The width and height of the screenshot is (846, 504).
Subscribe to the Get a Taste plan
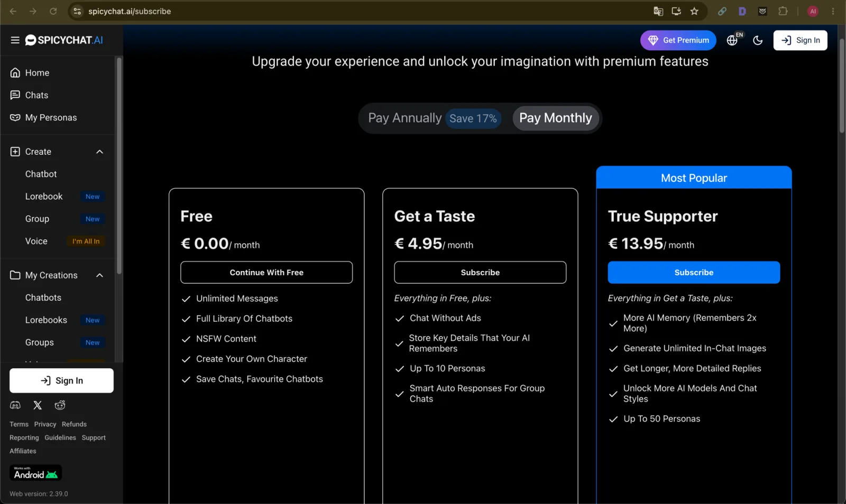(480, 273)
